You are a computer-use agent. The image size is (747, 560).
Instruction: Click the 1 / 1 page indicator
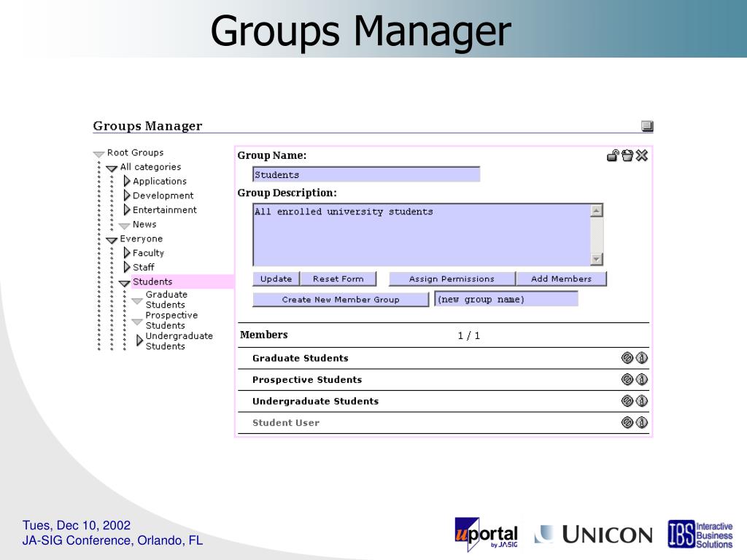pyautogui.click(x=469, y=335)
